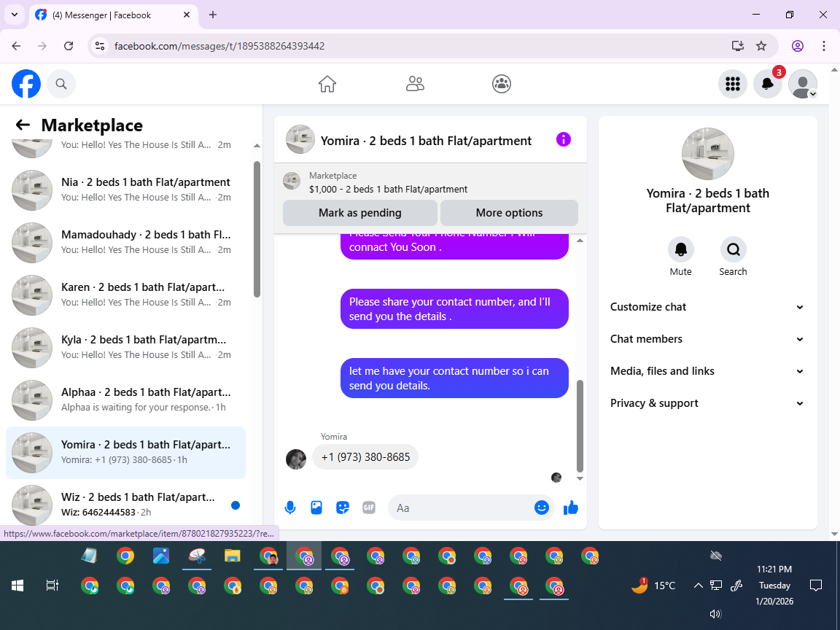Viewport: 840px width, 630px height.
Task: Click Yomira's avatar beside her message
Action: tap(296, 459)
